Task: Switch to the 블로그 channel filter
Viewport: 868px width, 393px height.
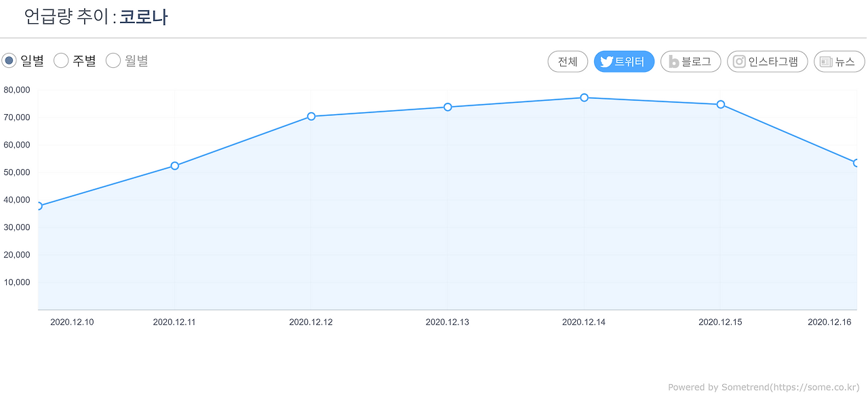Action: (690, 62)
